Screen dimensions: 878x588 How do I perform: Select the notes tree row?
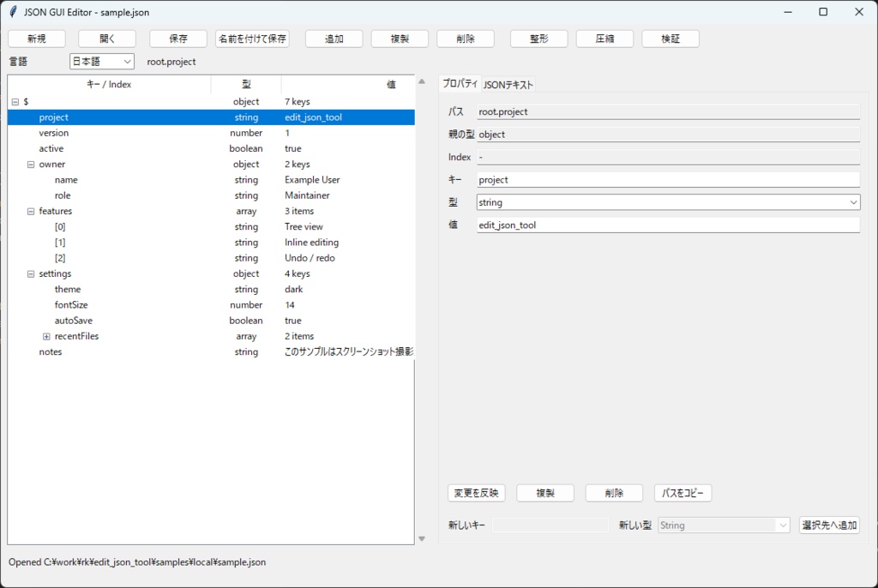click(x=211, y=352)
